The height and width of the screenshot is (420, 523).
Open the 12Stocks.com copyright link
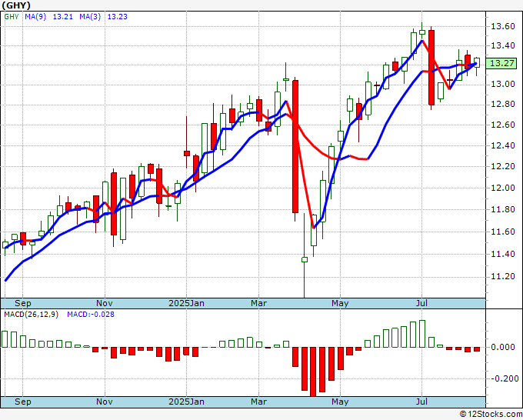[491, 415]
